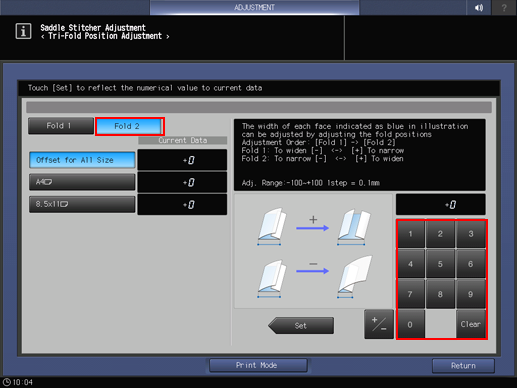This screenshot has width=517, height=388.
Task: Click the Print Mode button
Action: 258,365
